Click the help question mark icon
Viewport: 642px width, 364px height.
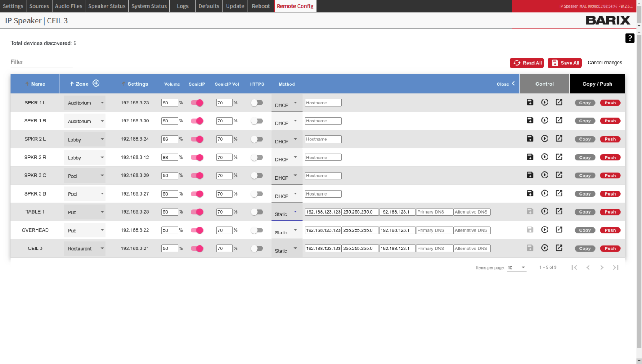pyautogui.click(x=629, y=38)
